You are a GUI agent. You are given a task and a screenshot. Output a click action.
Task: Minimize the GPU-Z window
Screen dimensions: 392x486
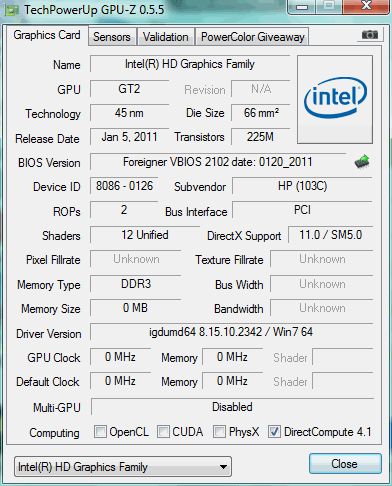coord(302,7)
